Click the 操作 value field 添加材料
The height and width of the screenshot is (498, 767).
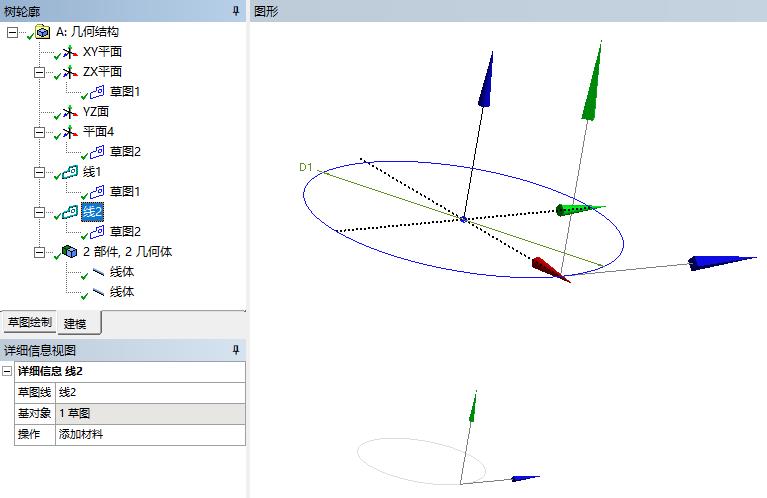[150, 435]
